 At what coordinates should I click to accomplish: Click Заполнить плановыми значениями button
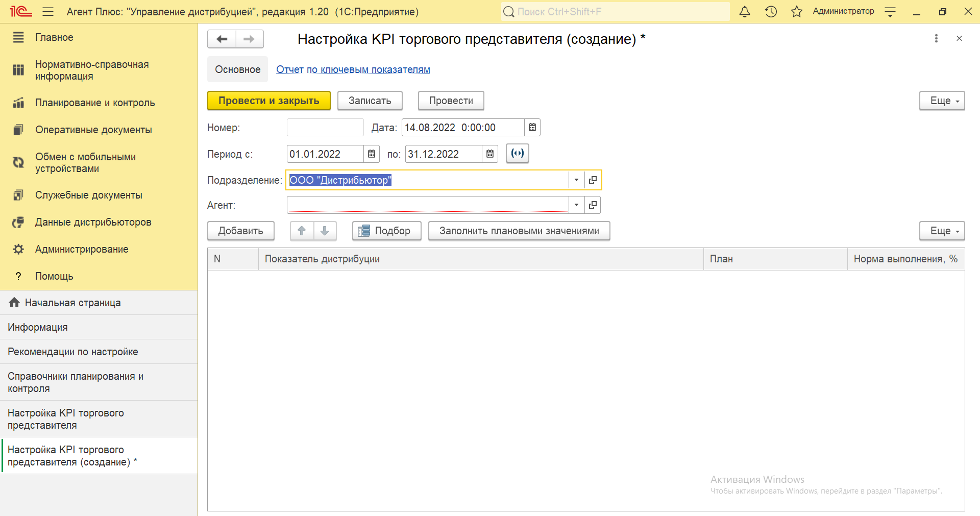[x=519, y=231]
